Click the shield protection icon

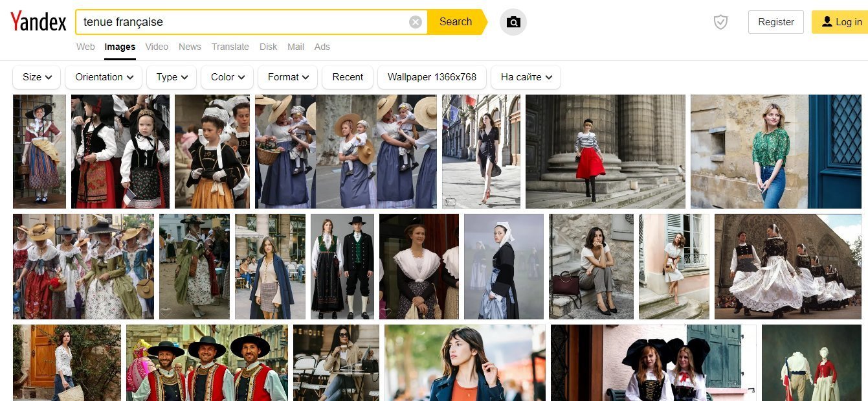pos(720,22)
